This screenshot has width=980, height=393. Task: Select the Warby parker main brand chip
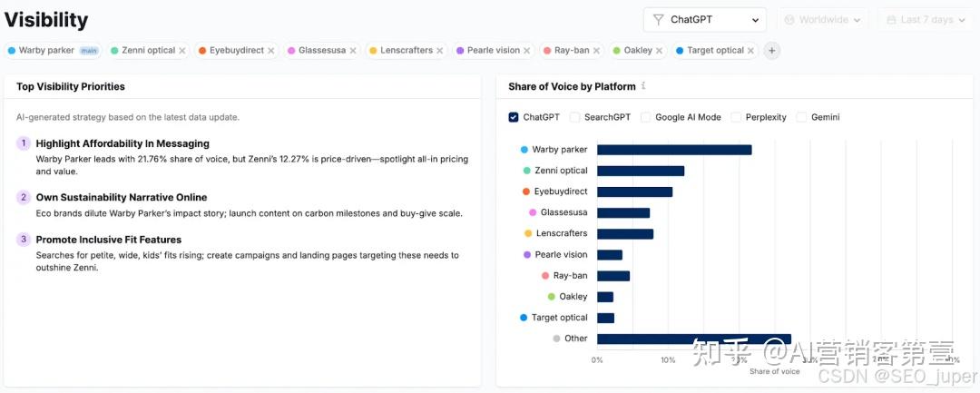click(x=53, y=51)
